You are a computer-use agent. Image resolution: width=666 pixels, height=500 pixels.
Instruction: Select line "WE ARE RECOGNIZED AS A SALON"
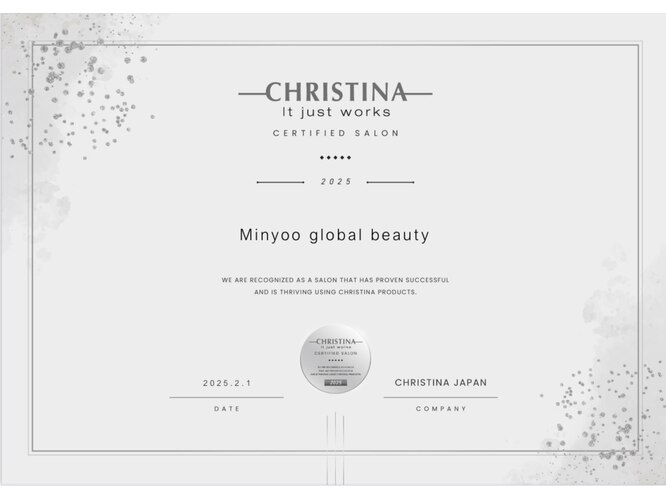(335, 280)
